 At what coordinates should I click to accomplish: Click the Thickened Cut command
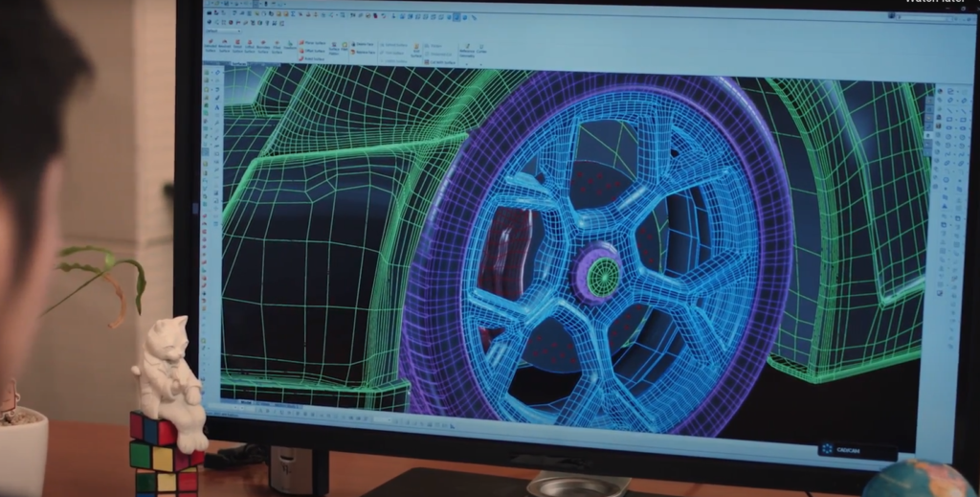438,55
